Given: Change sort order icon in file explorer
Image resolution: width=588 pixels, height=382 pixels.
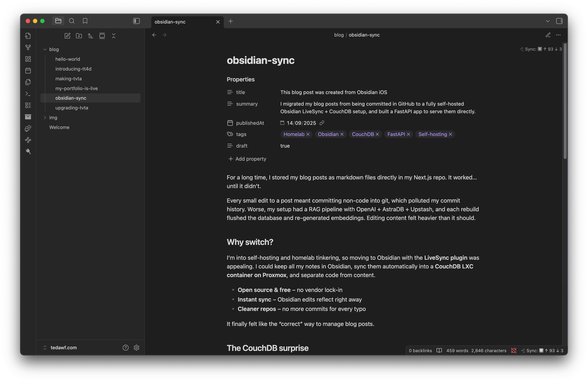Looking at the screenshot, I should (x=90, y=36).
